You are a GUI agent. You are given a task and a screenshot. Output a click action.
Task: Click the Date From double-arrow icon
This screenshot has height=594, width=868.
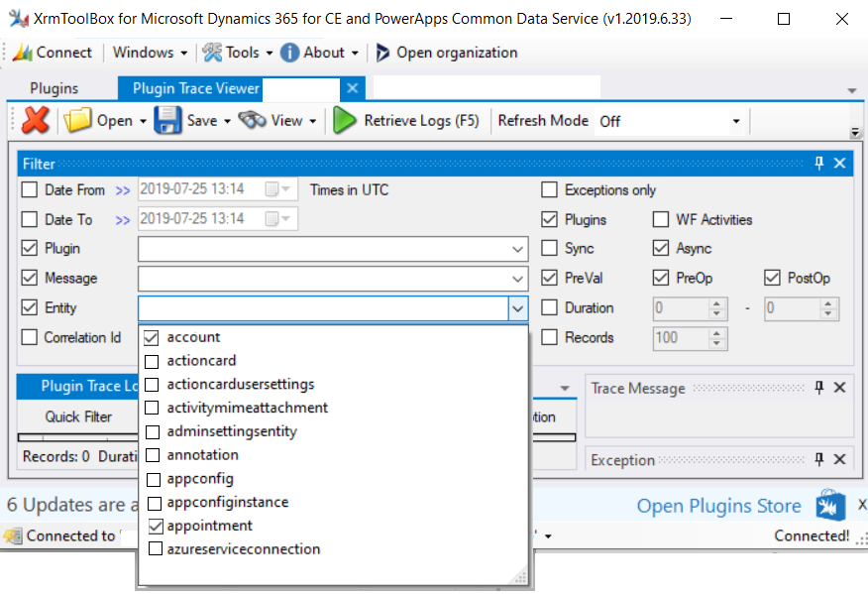(x=122, y=190)
